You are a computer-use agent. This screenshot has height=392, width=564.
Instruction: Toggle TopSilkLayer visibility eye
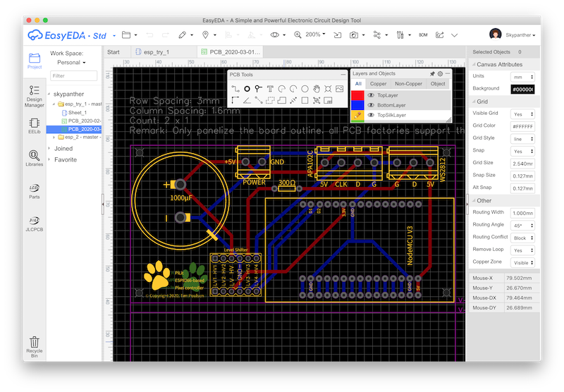pos(371,115)
